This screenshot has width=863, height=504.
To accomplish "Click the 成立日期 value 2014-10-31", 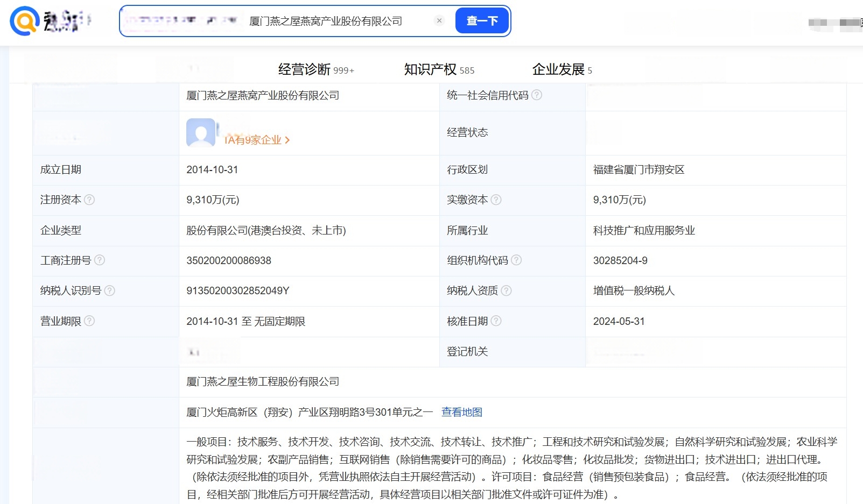I will pos(212,169).
